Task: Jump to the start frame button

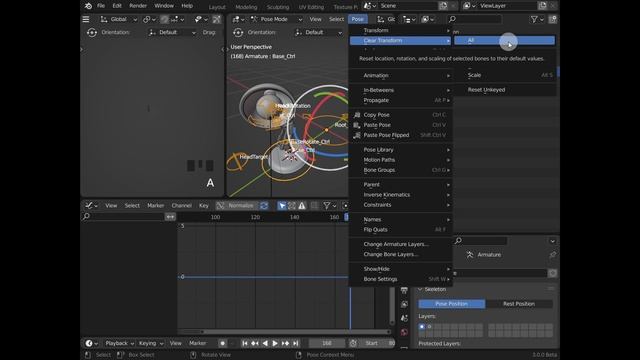Action: [x=245, y=343]
